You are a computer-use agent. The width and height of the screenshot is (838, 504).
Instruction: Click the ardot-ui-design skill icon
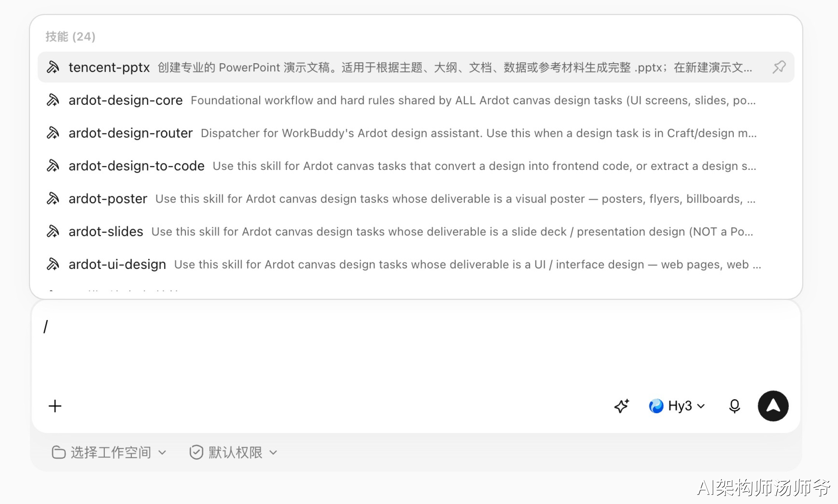click(53, 264)
